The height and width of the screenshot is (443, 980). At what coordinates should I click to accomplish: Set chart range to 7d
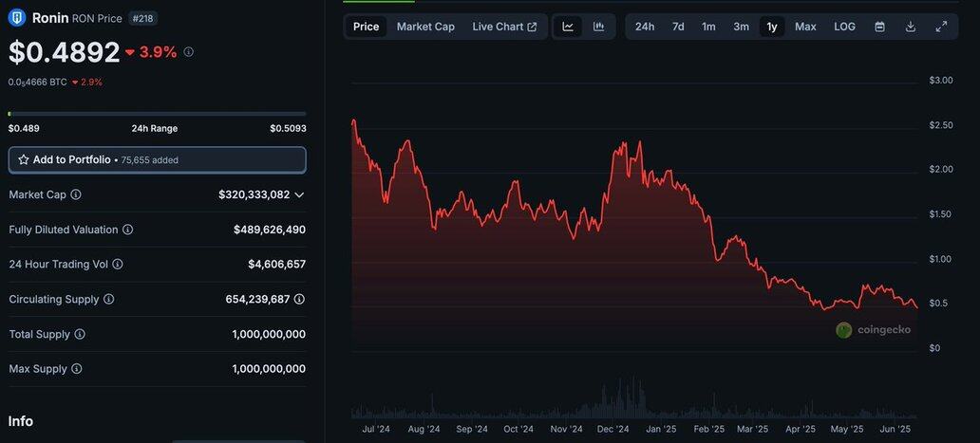pos(678,27)
